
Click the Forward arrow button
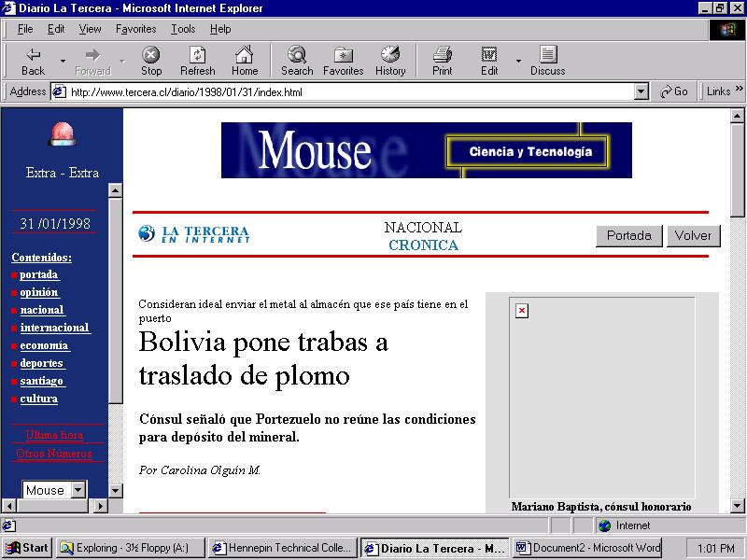(x=92, y=61)
